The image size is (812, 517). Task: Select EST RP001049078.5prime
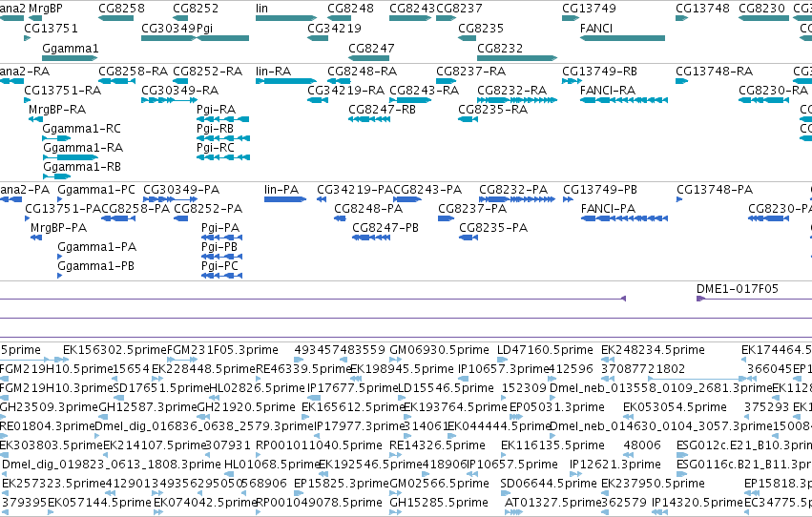tap(319, 504)
